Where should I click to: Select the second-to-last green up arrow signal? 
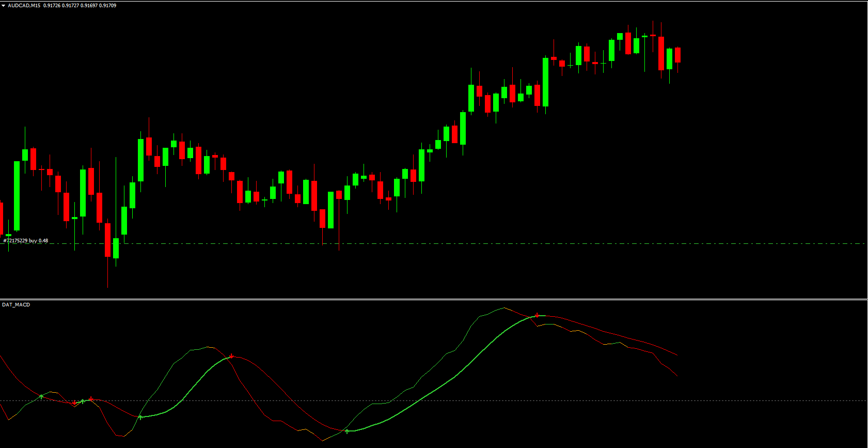click(140, 417)
